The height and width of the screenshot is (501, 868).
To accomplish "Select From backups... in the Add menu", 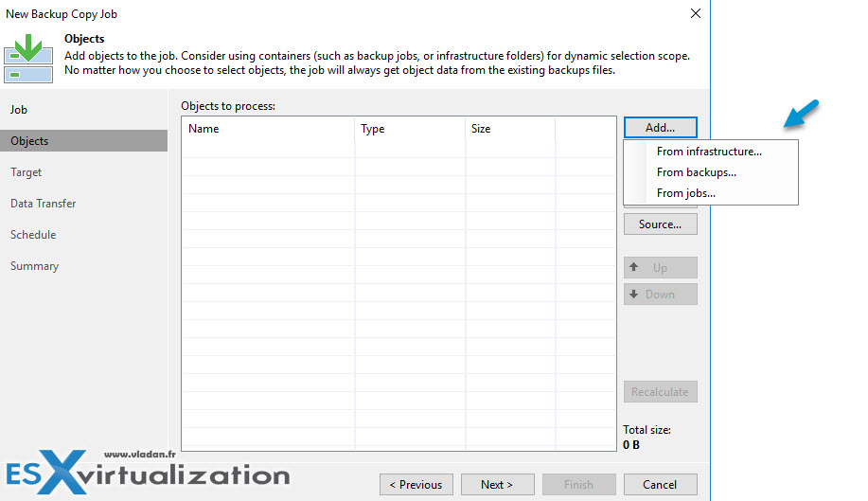I will coord(696,172).
